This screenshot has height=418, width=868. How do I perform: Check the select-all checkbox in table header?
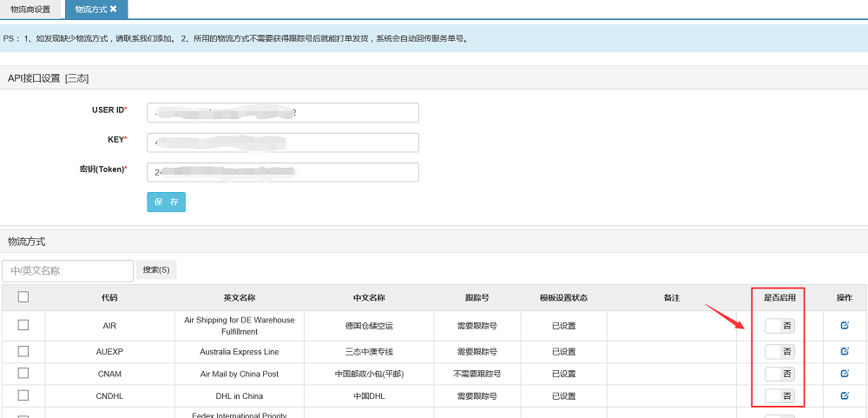pos(23,297)
